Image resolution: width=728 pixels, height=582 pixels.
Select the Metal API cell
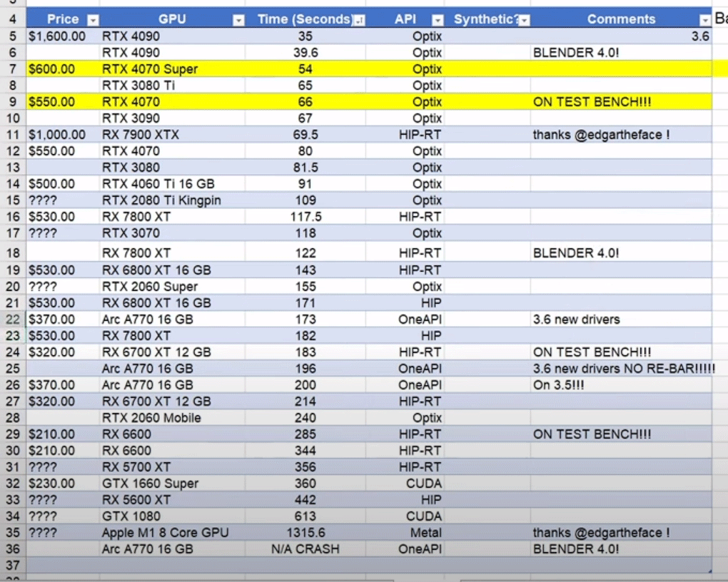(426, 533)
